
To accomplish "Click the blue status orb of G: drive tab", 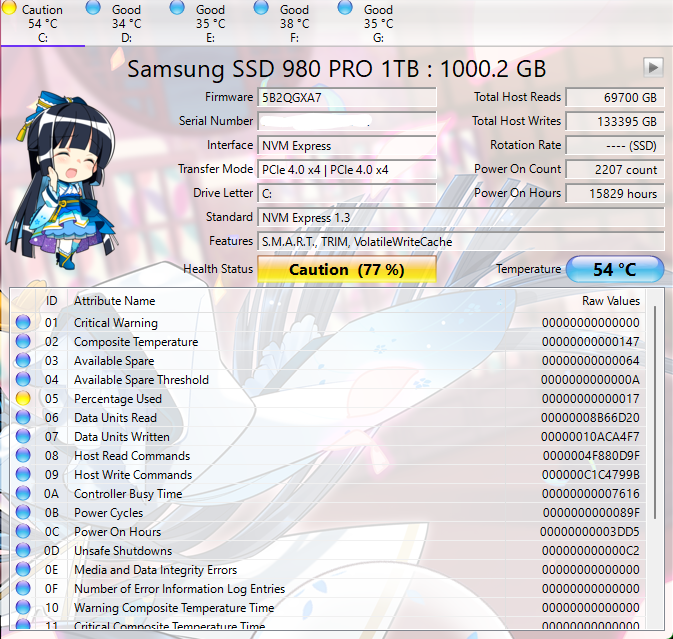I will (345, 7).
